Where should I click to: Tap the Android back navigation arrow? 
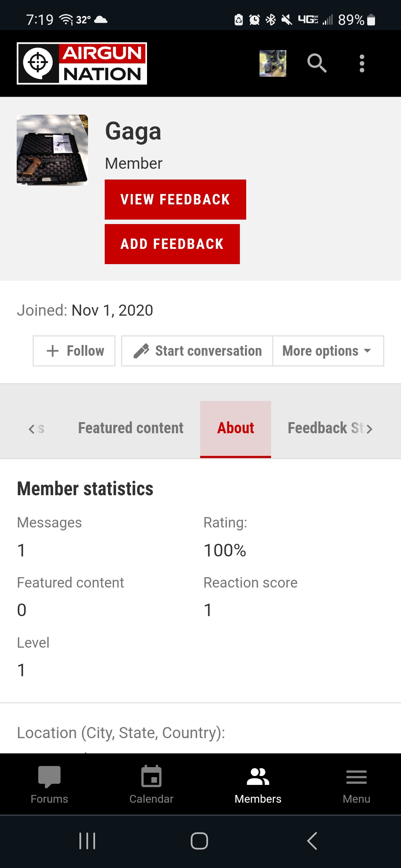click(312, 841)
